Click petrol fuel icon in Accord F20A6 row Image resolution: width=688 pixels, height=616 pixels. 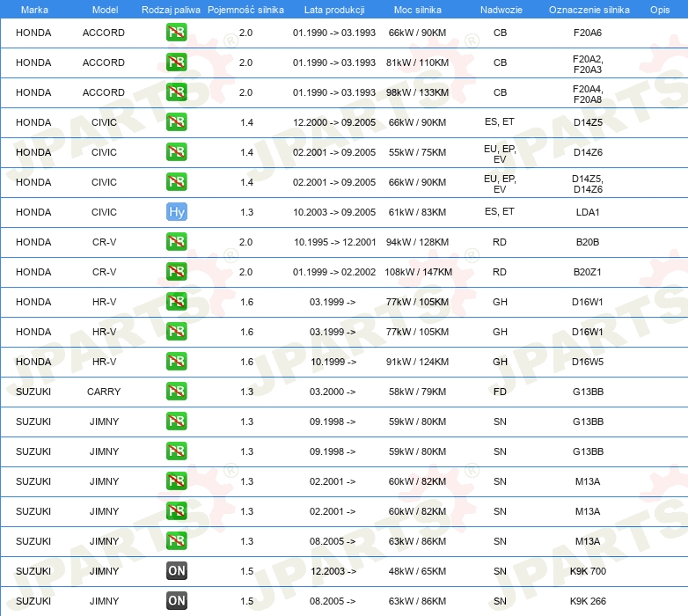click(176, 33)
